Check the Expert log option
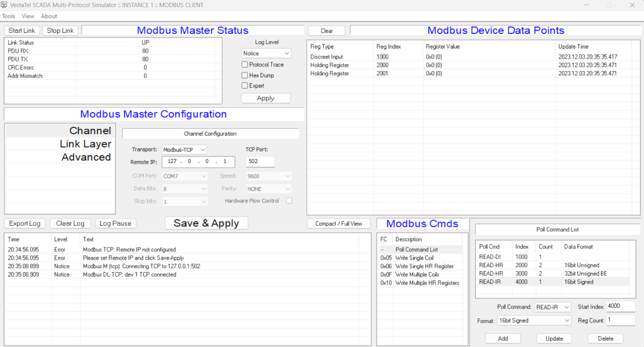Screen dimensions: 644x347 tap(245, 86)
